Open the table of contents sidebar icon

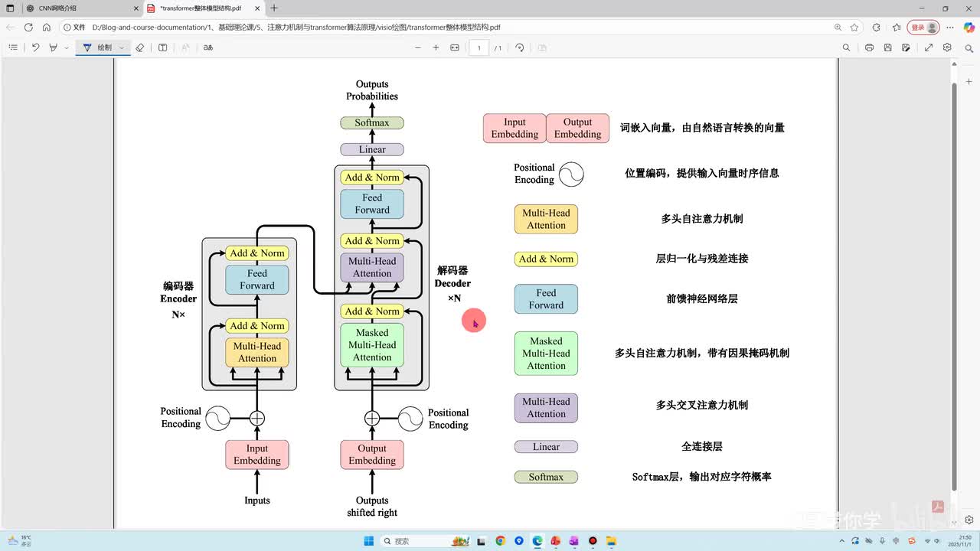(13, 47)
